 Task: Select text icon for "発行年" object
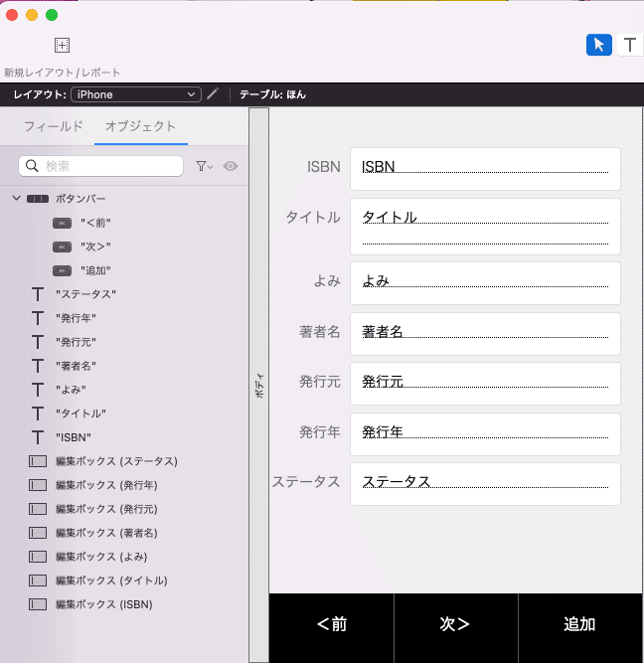click(x=38, y=318)
